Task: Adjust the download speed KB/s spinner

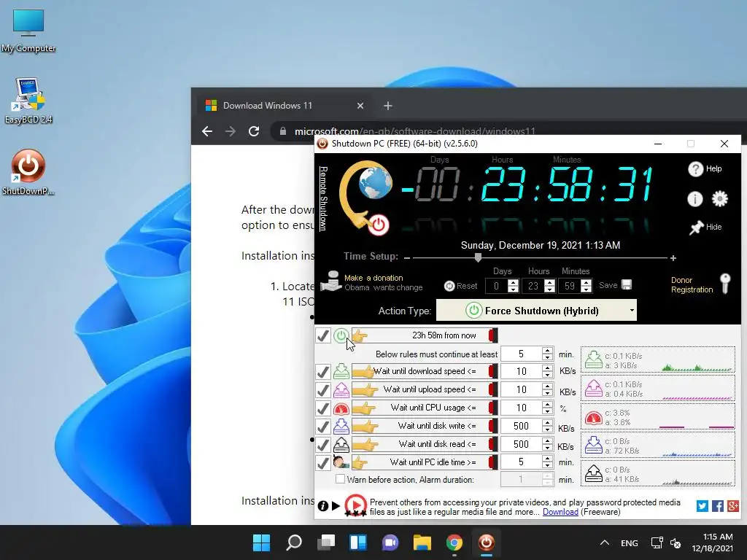Action: [547, 371]
